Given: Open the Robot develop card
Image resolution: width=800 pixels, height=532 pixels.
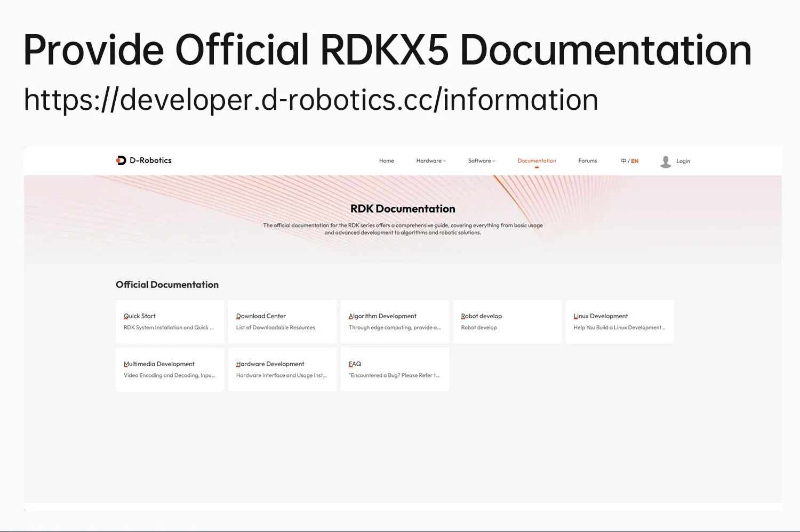Looking at the screenshot, I should (508, 322).
